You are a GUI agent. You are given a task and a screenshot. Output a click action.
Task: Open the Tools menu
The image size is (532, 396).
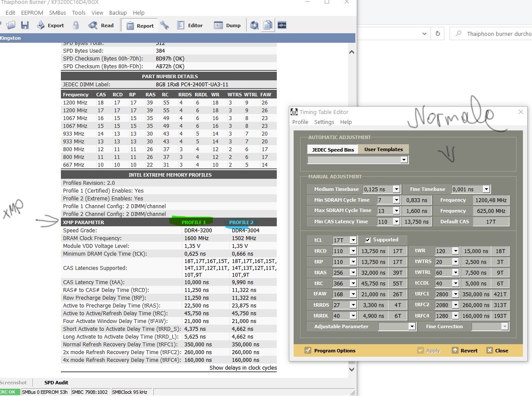click(x=79, y=13)
